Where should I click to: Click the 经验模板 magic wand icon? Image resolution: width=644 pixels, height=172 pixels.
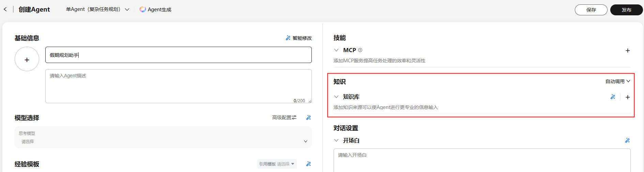(x=308, y=164)
